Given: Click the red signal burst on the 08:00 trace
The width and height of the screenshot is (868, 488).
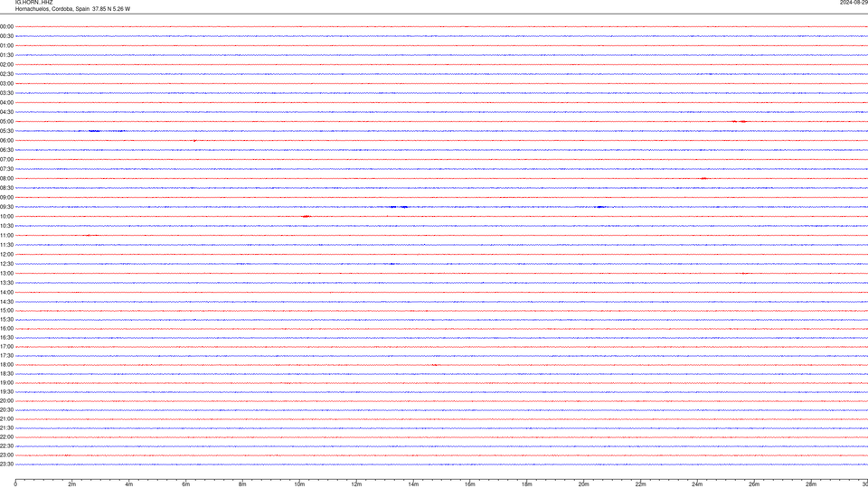Looking at the screenshot, I should pos(703,179).
